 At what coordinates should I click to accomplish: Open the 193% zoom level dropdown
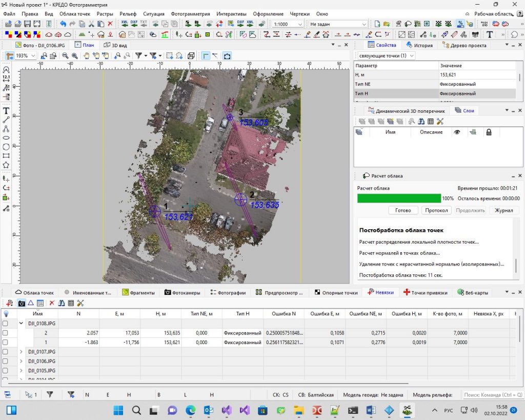[33, 56]
